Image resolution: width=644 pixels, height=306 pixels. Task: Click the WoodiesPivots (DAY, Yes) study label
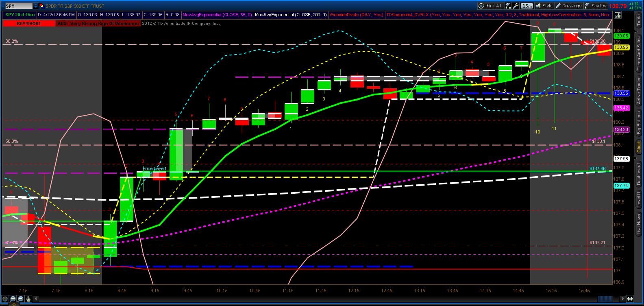click(x=357, y=15)
